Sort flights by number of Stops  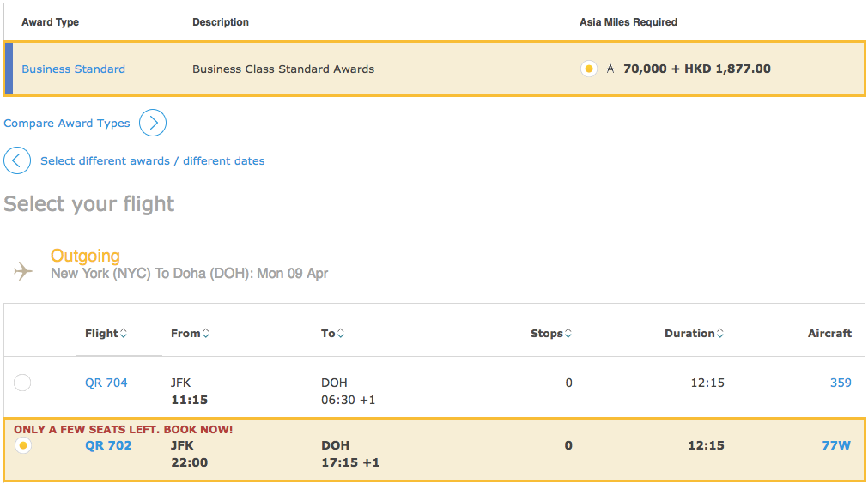point(551,334)
